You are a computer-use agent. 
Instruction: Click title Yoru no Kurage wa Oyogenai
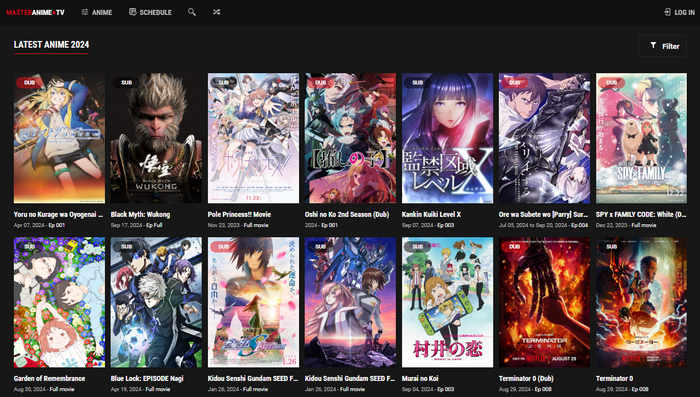pos(58,215)
